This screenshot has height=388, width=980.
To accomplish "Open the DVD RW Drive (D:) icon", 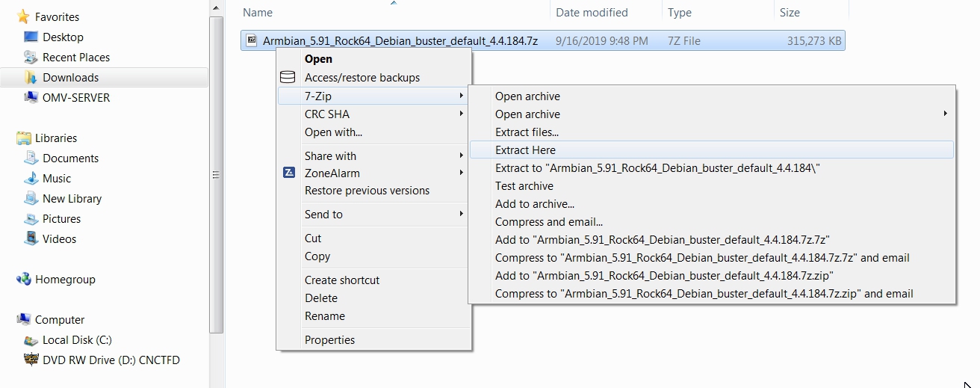I will tap(31, 360).
